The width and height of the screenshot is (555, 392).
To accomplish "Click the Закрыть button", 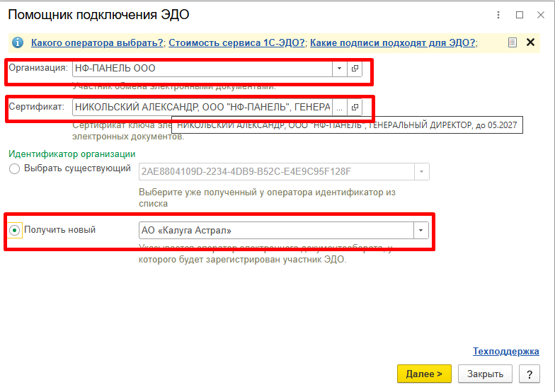I will [485, 374].
